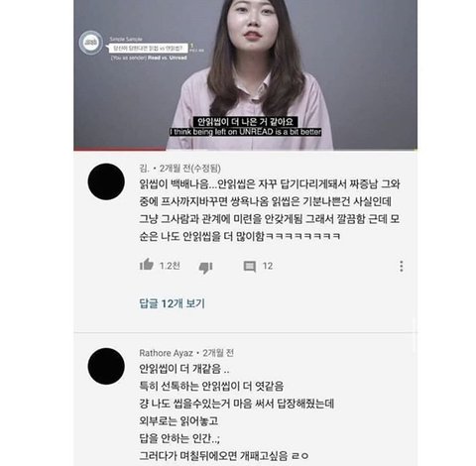
Task: Click the English caption about being left on UNREAD
Action: (x=245, y=132)
